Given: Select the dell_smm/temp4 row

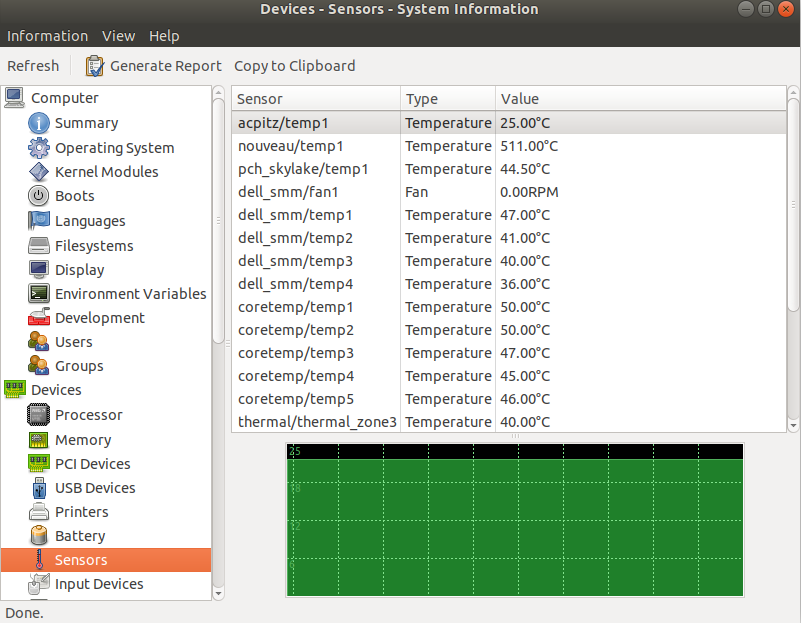Looking at the screenshot, I should 509,284.
